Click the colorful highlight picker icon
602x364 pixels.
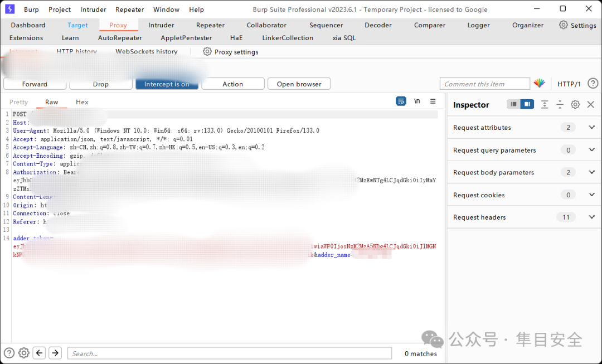[x=540, y=83]
